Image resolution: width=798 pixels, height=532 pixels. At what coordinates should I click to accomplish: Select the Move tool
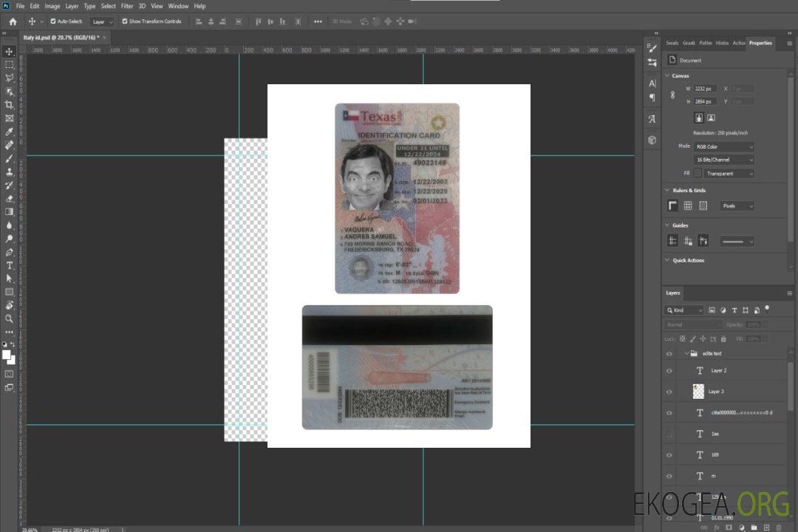tap(10, 51)
